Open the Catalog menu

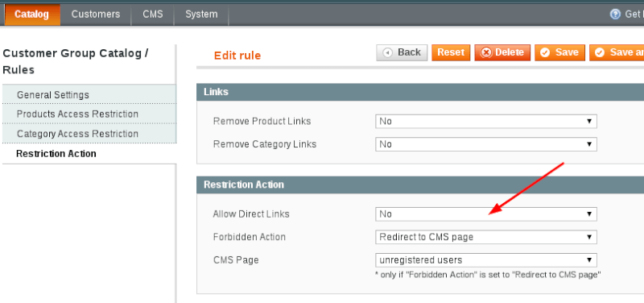click(x=31, y=15)
